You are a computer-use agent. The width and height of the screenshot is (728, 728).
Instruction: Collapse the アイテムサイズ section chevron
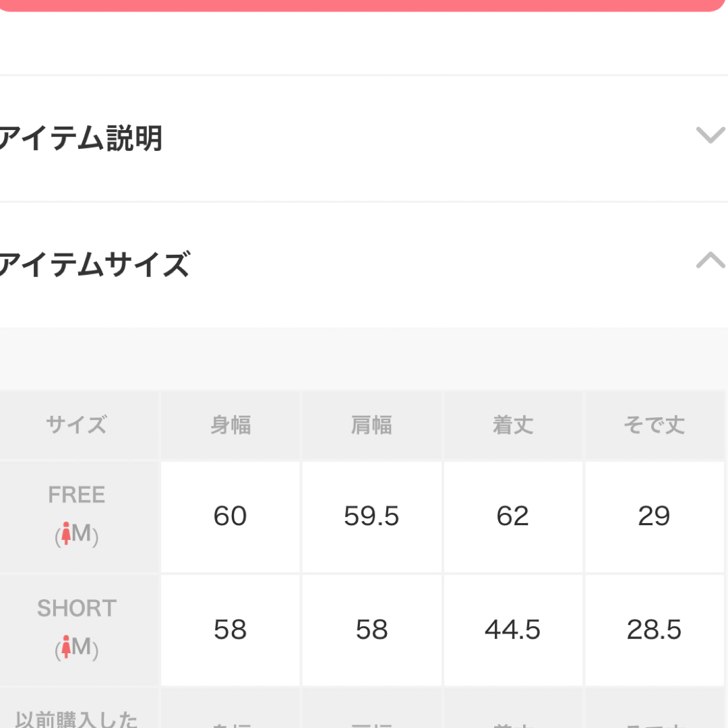(710, 260)
